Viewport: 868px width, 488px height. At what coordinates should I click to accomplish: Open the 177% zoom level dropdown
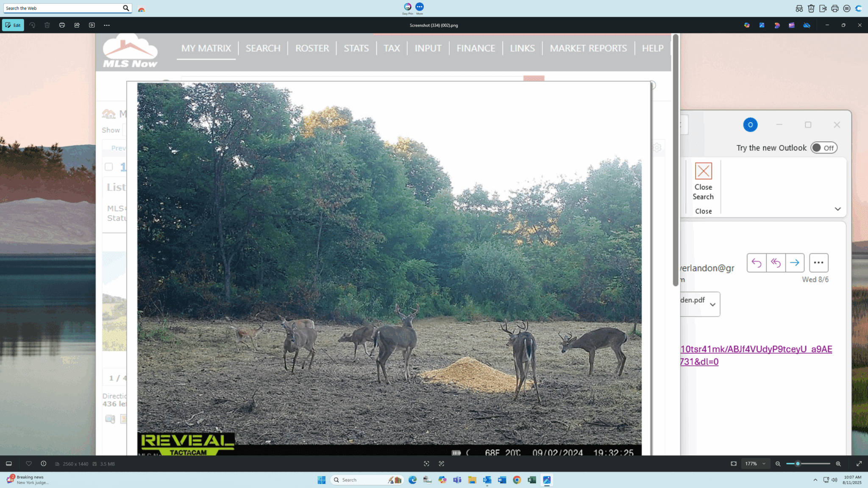[x=755, y=464]
